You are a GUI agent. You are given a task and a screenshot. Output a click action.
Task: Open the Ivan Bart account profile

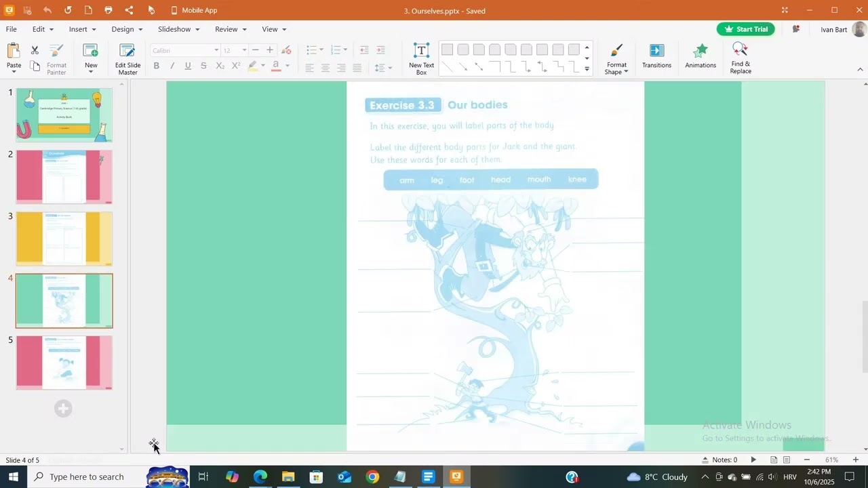pos(842,29)
